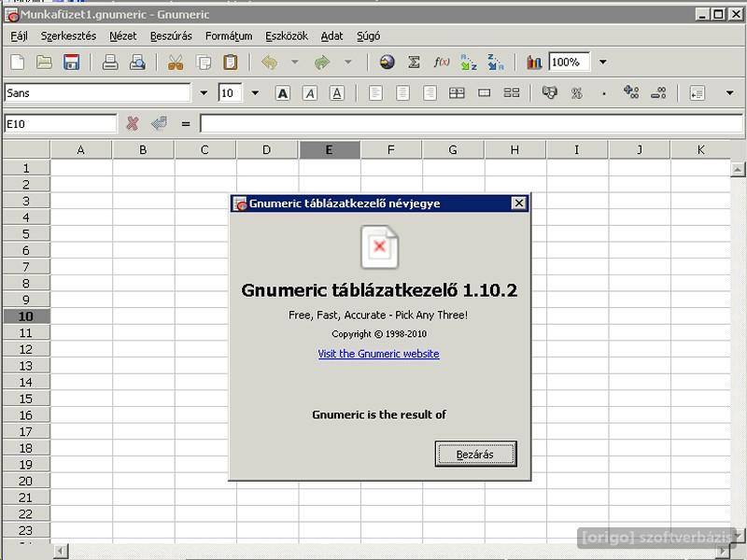Insert a chart with the bar graph icon
Viewport: 747px width, 560px height.
pyautogui.click(x=534, y=63)
